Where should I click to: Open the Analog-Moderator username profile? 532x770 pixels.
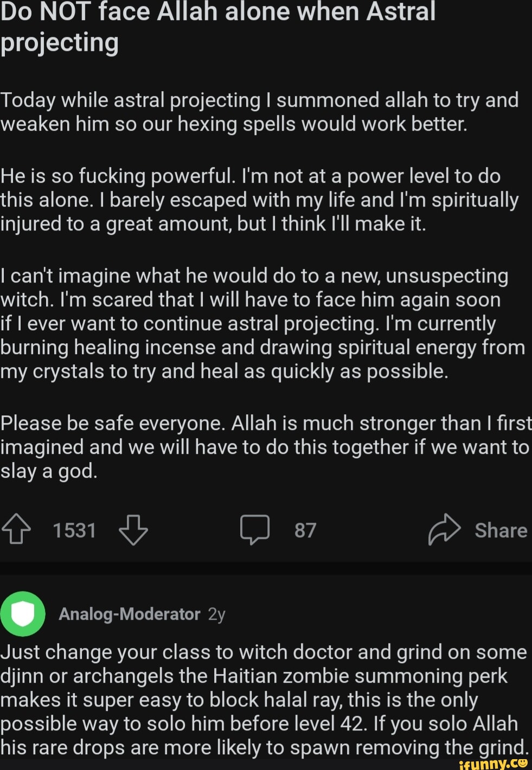pos(130,614)
